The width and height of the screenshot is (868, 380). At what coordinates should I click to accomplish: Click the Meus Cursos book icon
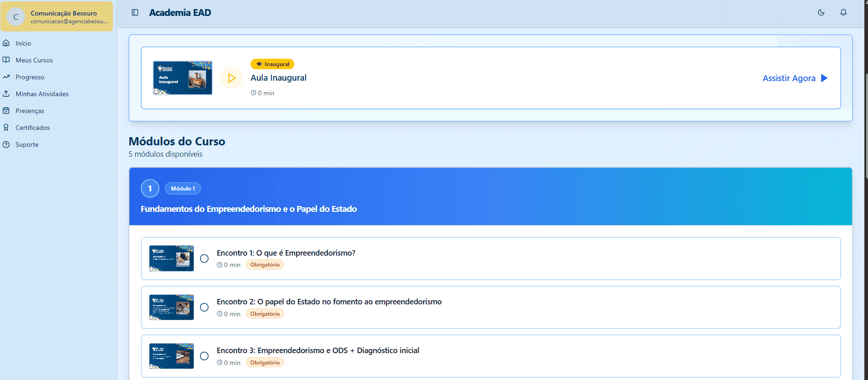(x=6, y=60)
